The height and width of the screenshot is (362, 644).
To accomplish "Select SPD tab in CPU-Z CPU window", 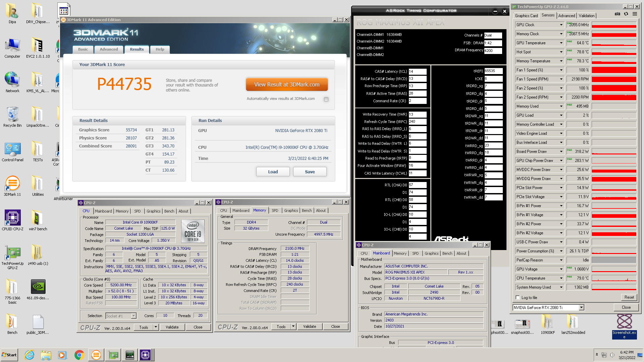I will (138, 211).
